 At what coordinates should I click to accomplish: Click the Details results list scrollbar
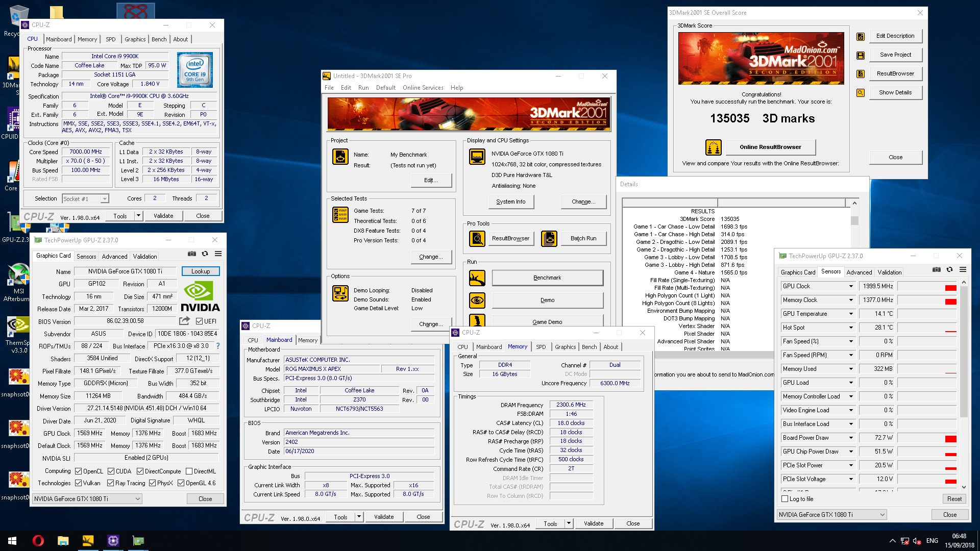(854, 275)
